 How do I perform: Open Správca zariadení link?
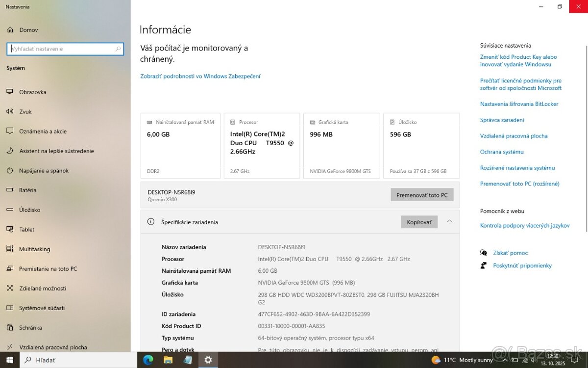point(502,120)
